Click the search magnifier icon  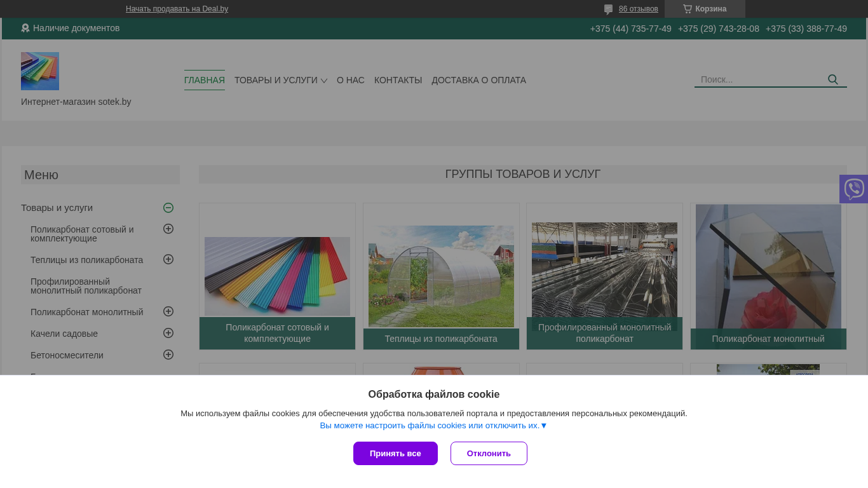(832, 79)
